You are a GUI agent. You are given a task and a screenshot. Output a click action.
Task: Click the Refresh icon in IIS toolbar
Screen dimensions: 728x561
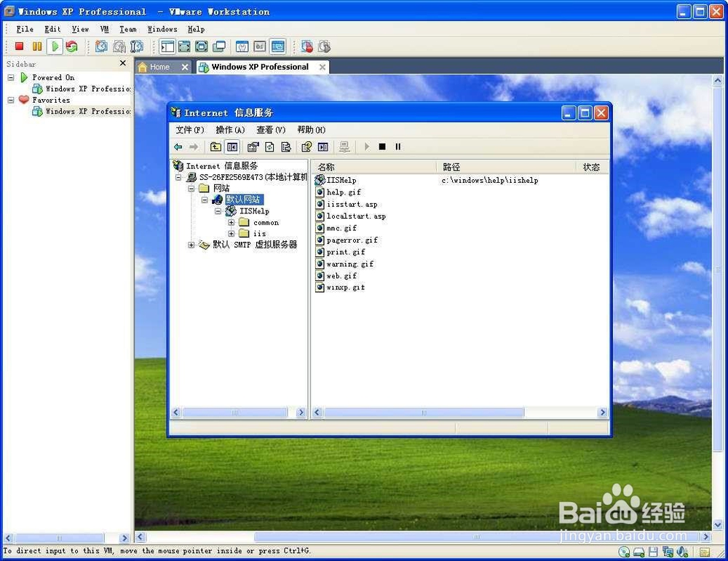[x=269, y=147]
